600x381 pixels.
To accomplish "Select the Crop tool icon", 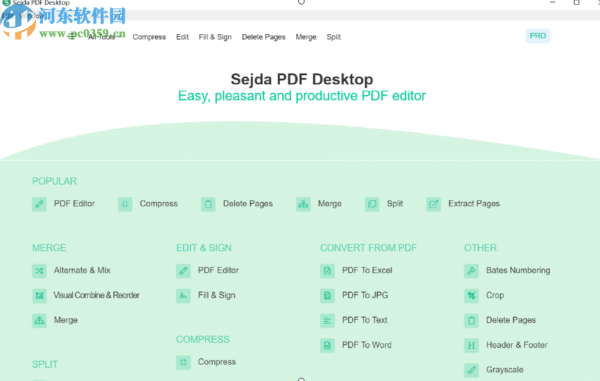I will pos(471,296).
